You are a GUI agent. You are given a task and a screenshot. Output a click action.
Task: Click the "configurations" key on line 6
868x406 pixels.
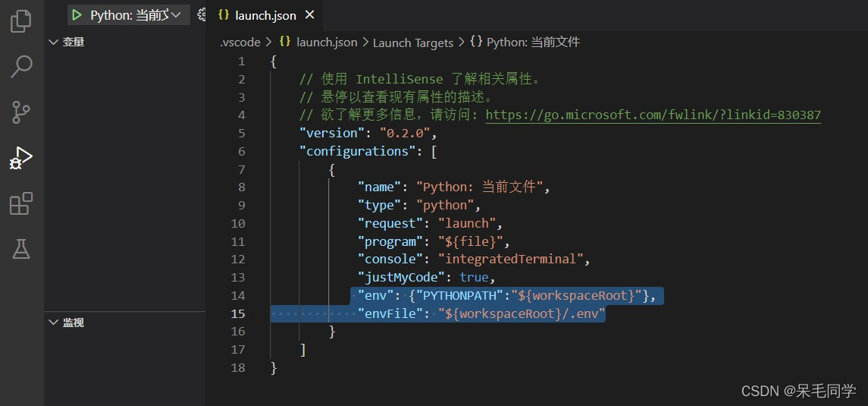tap(358, 151)
